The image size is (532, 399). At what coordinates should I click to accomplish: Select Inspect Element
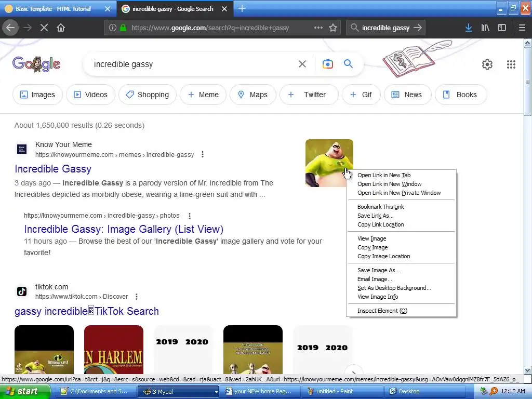401,311
